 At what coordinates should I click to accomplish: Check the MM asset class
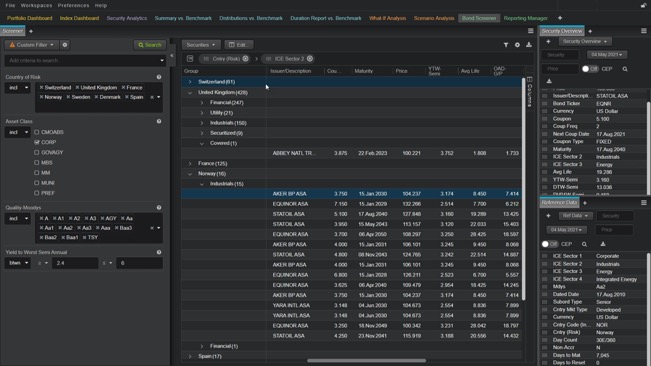pyautogui.click(x=37, y=173)
